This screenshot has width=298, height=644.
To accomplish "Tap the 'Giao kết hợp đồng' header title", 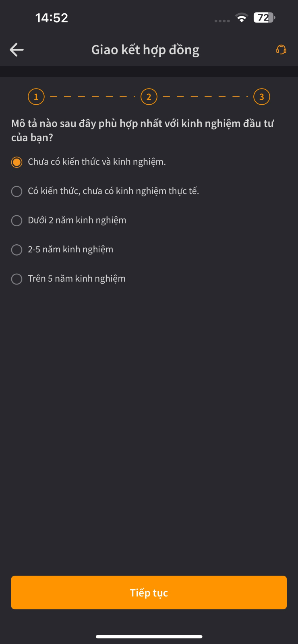I will coord(145,50).
